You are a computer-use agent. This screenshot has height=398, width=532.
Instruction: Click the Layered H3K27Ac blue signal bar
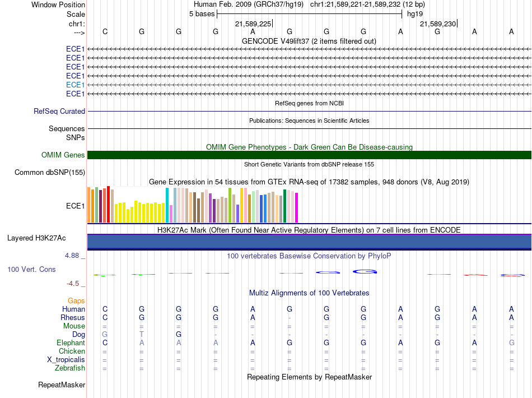click(309, 242)
